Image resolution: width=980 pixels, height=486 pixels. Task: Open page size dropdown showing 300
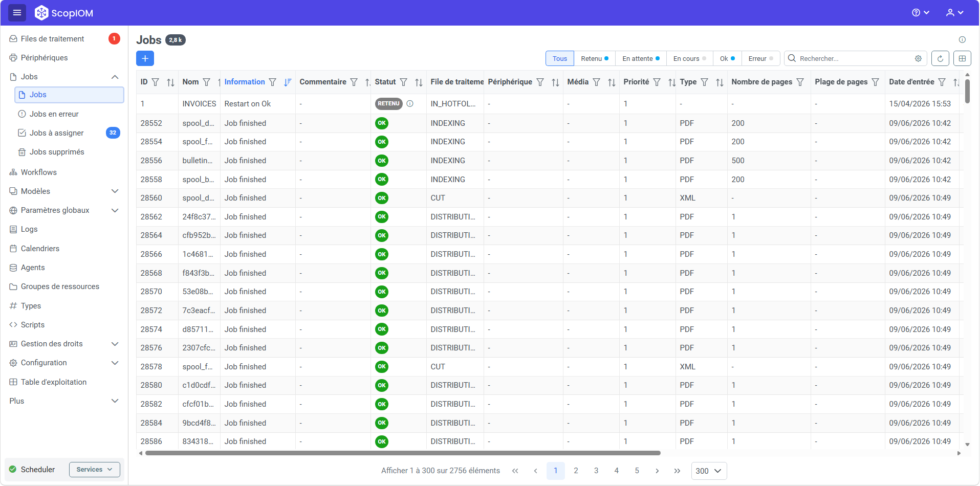click(709, 471)
